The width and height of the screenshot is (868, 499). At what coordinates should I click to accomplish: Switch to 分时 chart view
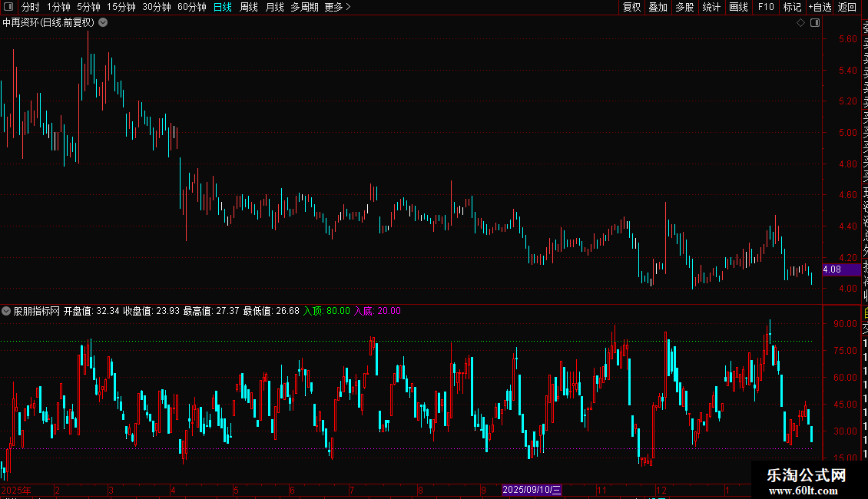30,7
